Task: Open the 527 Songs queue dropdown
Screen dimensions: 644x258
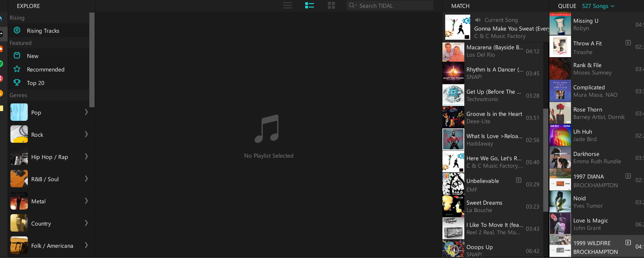Action: [x=598, y=6]
